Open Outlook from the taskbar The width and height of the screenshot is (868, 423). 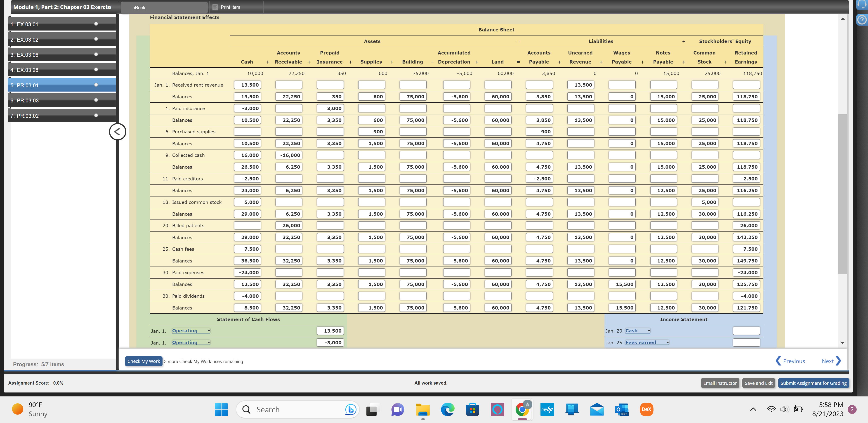pos(621,409)
